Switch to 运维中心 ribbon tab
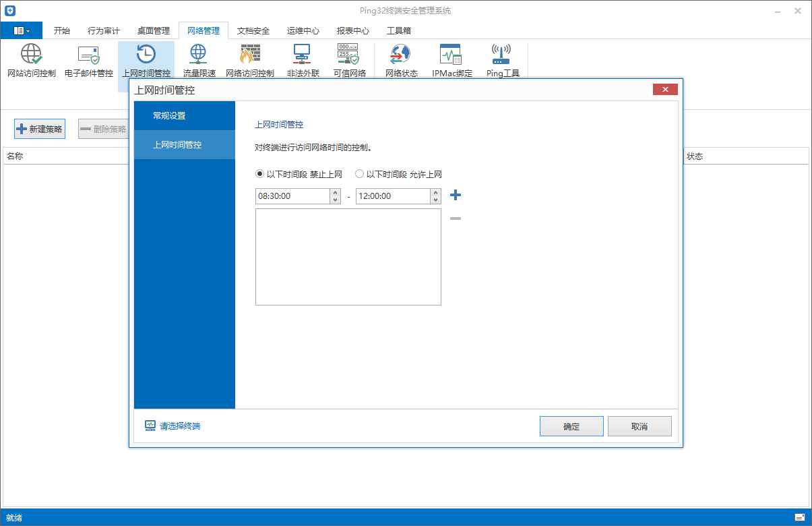812x526 pixels. coord(303,30)
